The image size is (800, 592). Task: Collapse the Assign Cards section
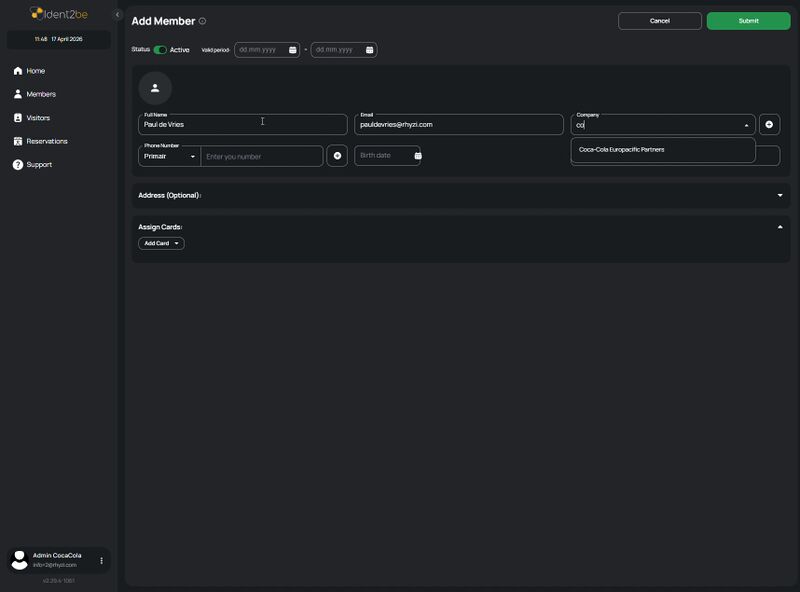point(780,227)
